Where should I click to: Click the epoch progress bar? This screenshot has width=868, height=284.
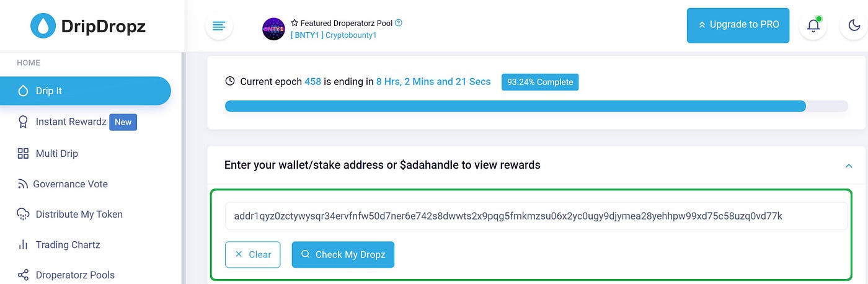click(x=536, y=106)
